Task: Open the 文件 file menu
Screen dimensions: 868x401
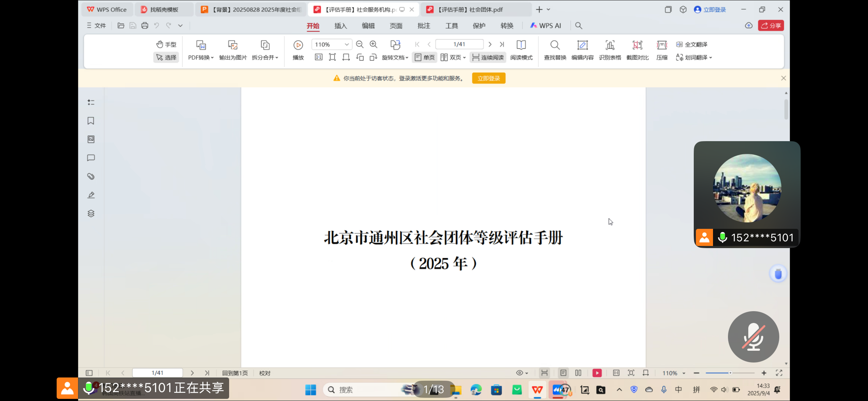Action: click(96, 26)
